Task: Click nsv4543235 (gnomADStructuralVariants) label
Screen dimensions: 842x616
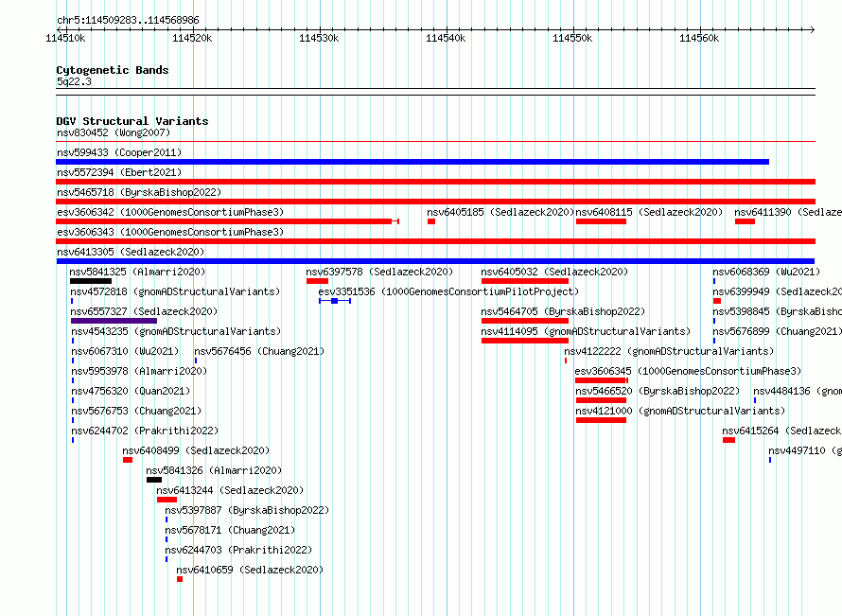Action: [176, 331]
